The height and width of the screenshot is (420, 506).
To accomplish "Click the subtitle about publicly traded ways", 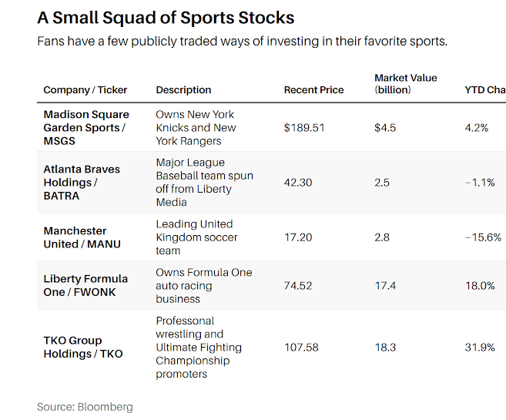I will tap(243, 42).
